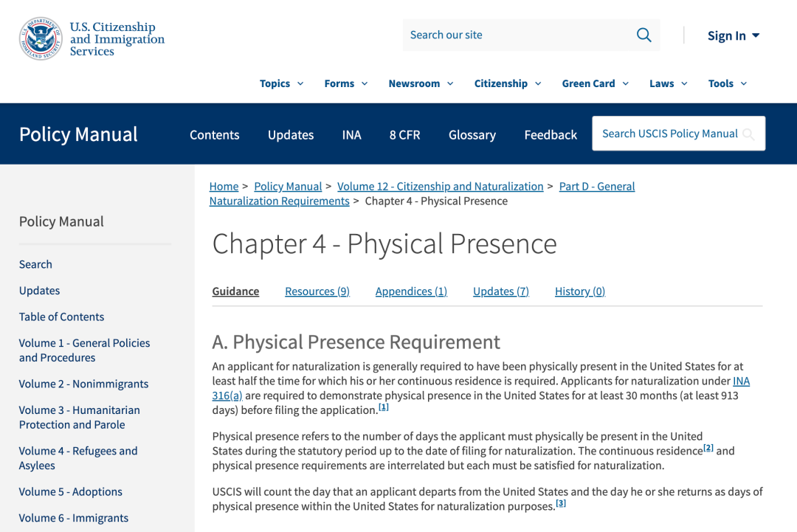The width and height of the screenshot is (797, 532).
Task: Open the 8 CFR menu item
Action: [404, 134]
